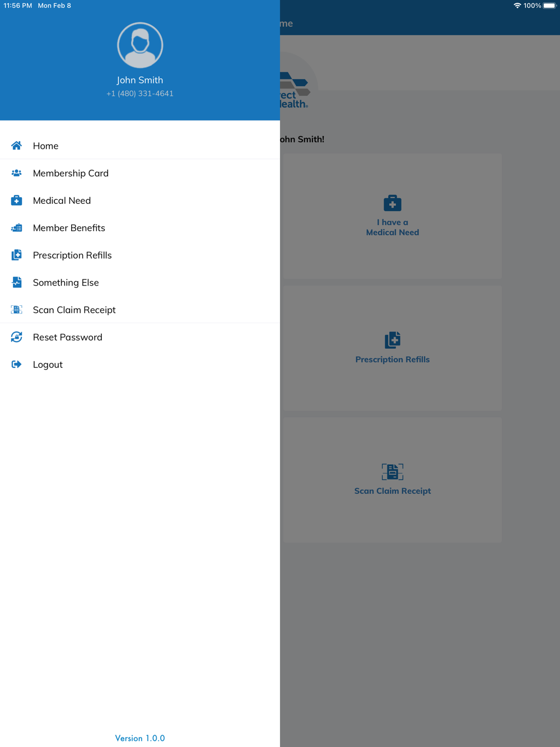The image size is (560, 747).
Task: Tap the Scan Claim Receipt card label
Action: 393,491
